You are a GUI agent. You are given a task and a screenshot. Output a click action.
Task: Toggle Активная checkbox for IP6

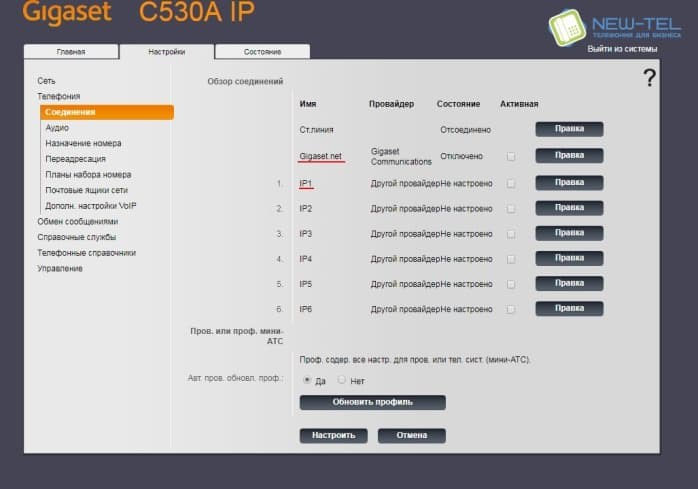point(511,309)
